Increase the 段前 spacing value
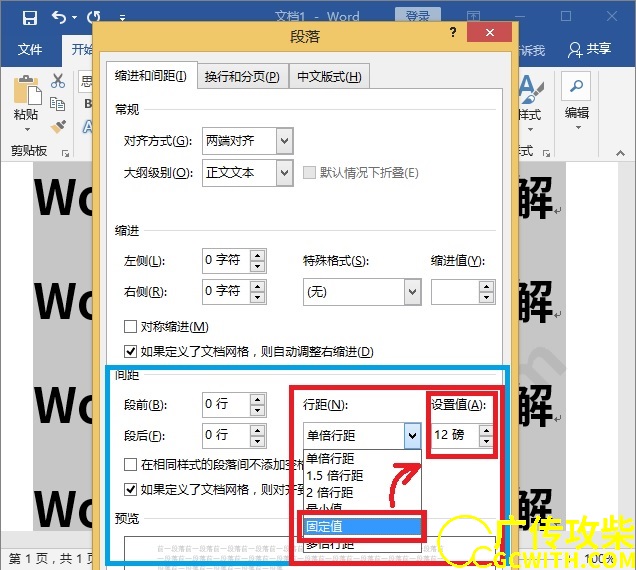 pos(258,400)
